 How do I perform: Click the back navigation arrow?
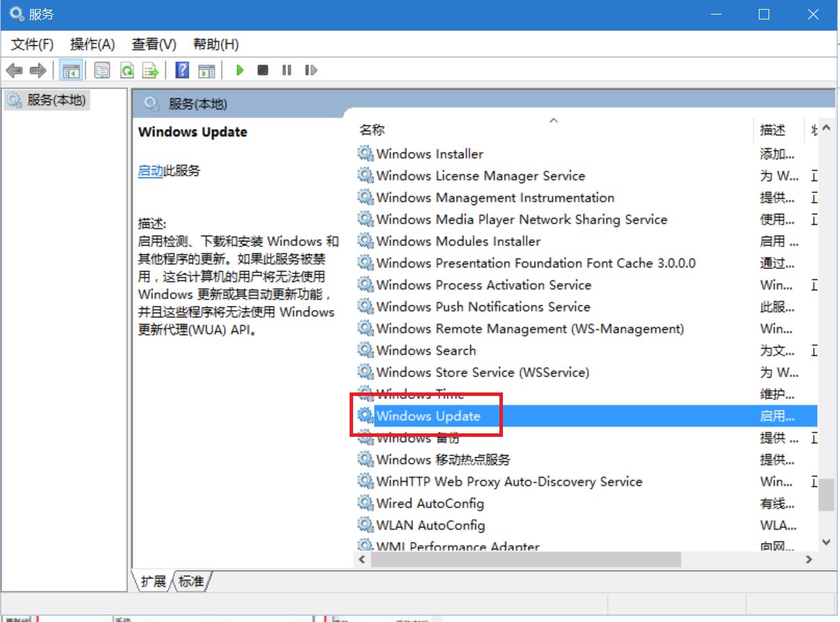(x=15, y=70)
